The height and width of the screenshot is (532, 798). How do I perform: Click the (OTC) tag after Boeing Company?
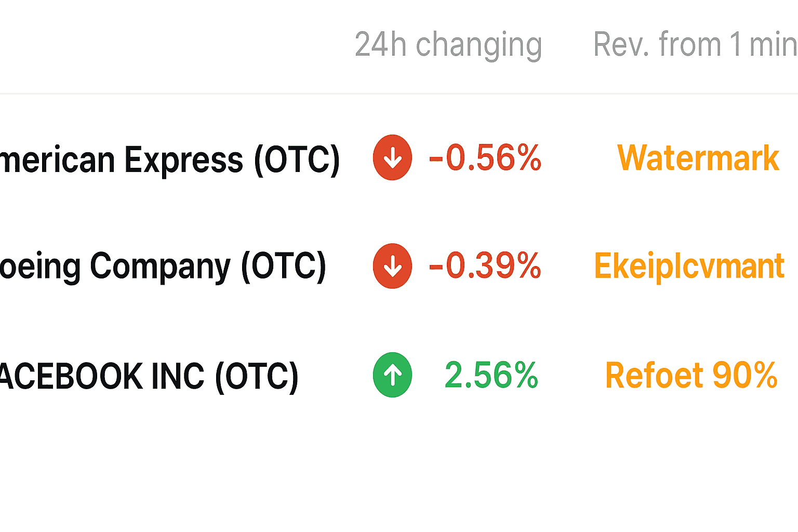pyautogui.click(x=284, y=267)
